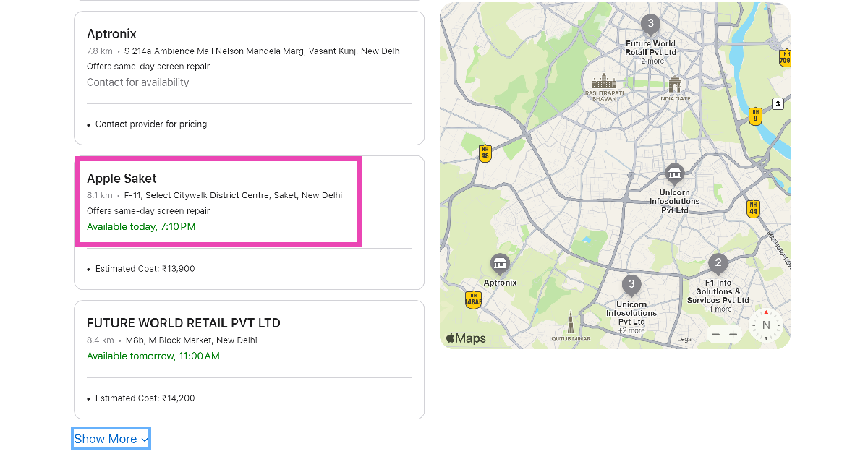Click '+1 more' under F1 Info Solutions pin
Image resolution: width=868 pixels, height=454 pixels.
(x=718, y=309)
